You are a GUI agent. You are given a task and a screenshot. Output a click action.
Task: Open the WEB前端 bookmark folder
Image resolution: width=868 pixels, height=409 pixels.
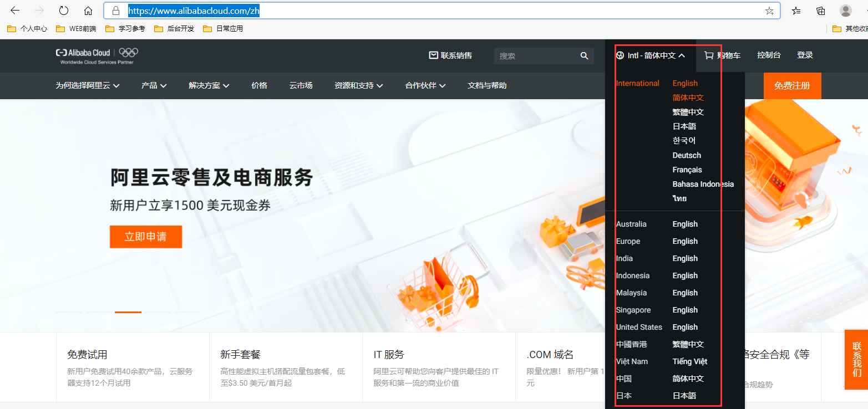pyautogui.click(x=76, y=28)
